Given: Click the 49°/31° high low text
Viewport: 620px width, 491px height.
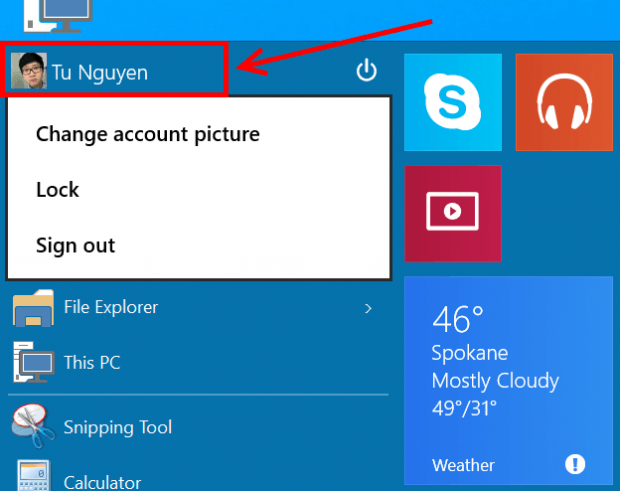Looking at the screenshot, I should 464,408.
